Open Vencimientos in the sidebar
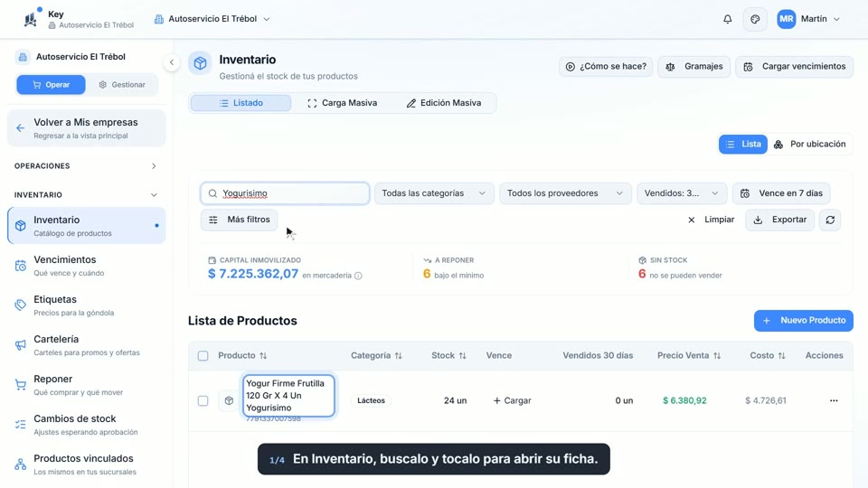Viewport: 868px width, 488px height. coord(87,266)
